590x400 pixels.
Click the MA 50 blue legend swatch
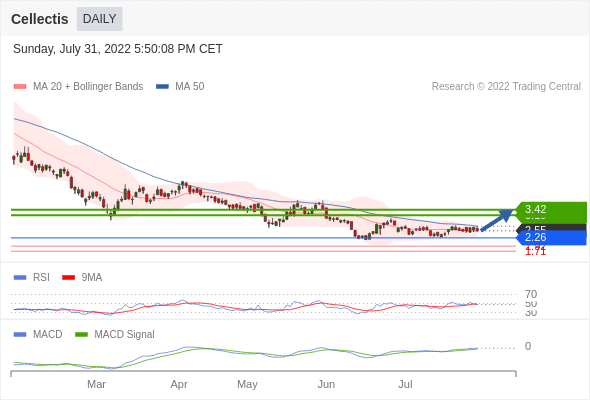[162, 87]
